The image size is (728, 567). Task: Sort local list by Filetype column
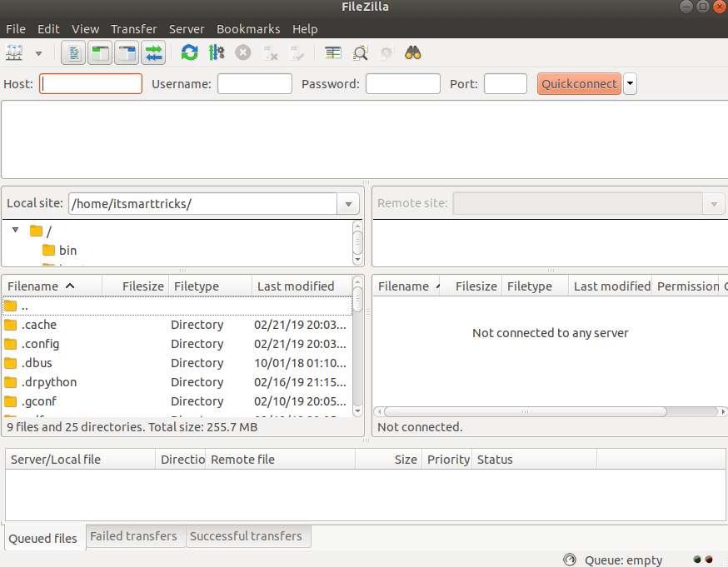coord(210,286)
